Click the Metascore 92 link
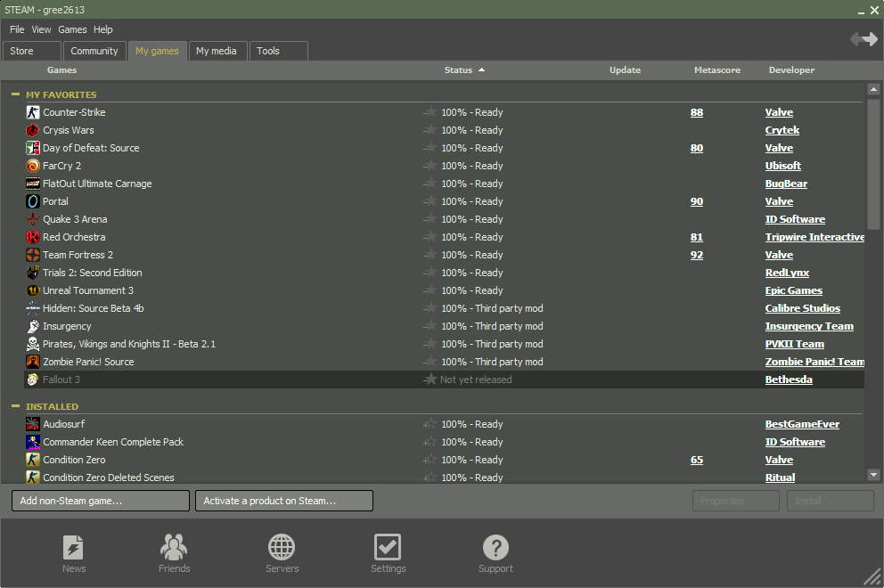The height and width of the screenshot is (588, 884). 696,255
